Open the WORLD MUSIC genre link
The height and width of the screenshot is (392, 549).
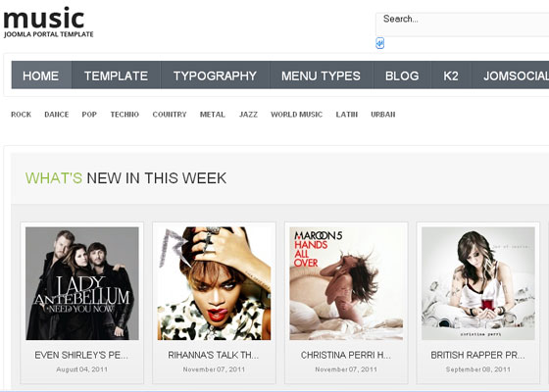pyautogui.click(x=296, y=115)
